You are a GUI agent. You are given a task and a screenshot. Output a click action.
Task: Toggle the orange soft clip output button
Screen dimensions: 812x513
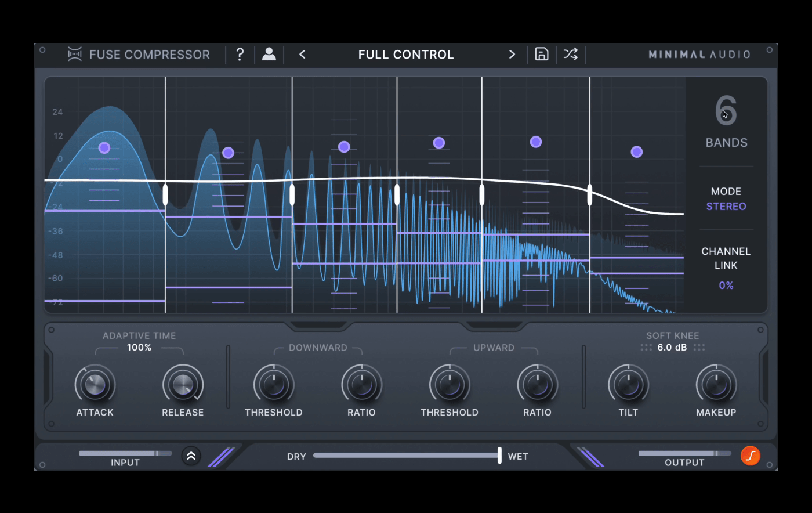click(751, 456)
